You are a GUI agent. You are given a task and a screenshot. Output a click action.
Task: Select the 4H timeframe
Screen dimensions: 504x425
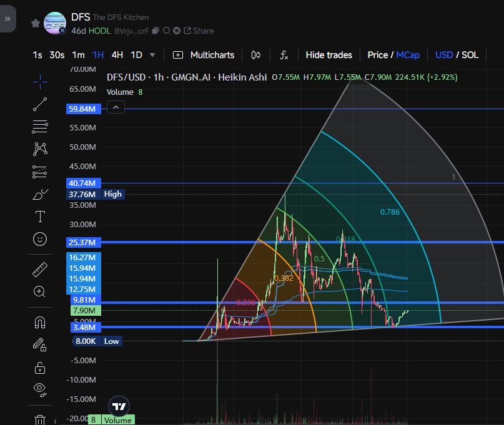click(117, 55)
